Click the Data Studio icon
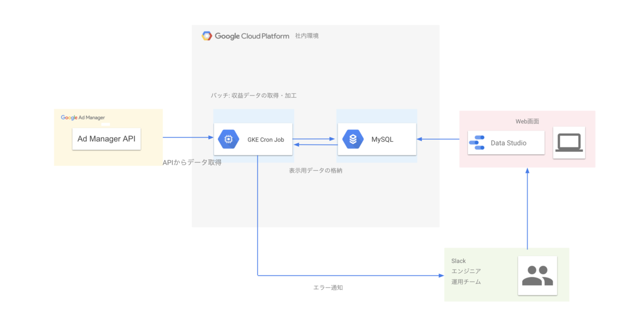The image size is (644, 315). [478, 142]
